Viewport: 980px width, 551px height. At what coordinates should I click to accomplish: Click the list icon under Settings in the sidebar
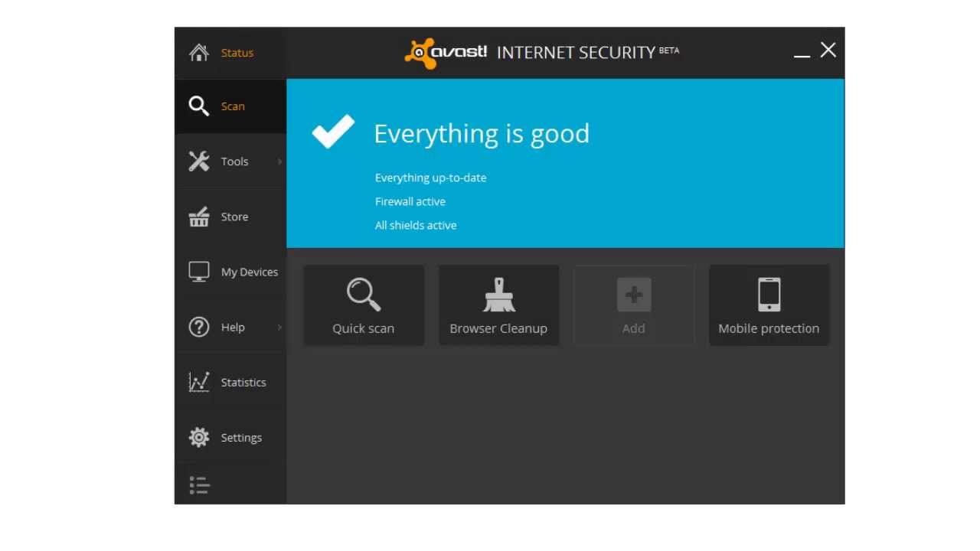(199, 485)
